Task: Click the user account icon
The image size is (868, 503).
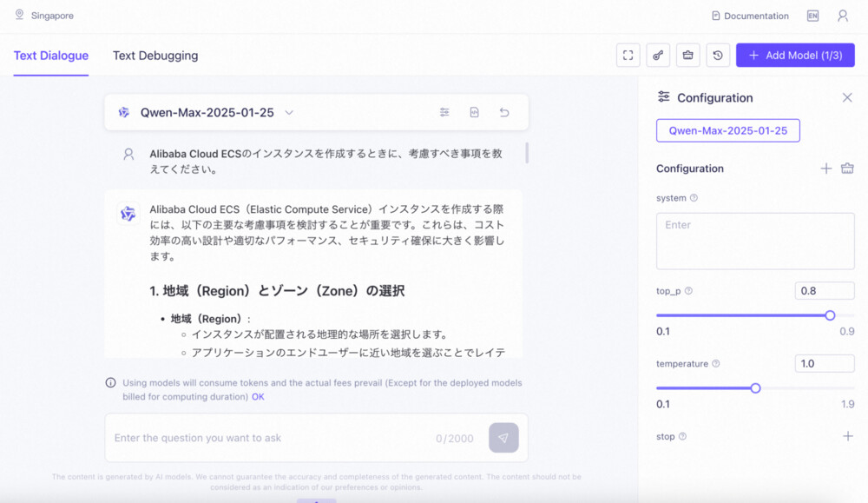Action: [x=842, y=16]
